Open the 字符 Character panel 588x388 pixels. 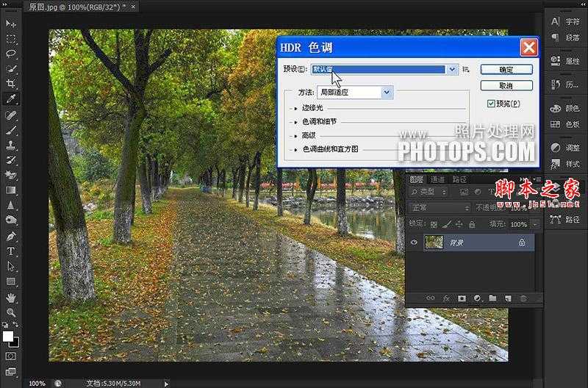coord(566,22)
